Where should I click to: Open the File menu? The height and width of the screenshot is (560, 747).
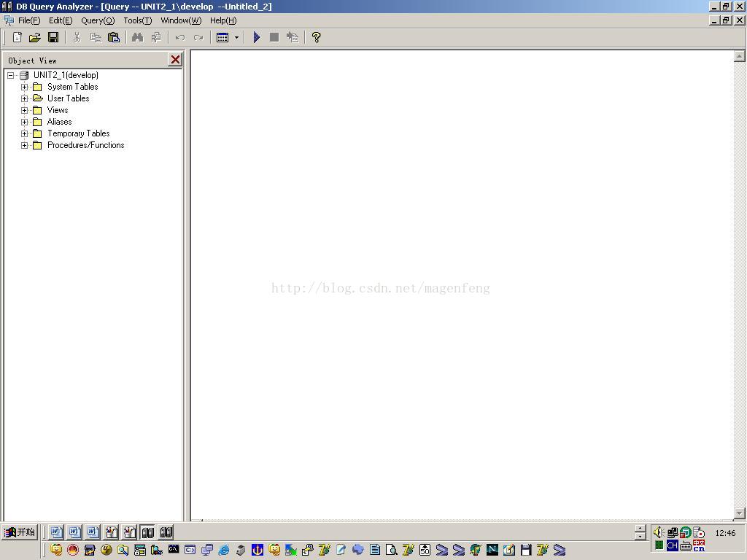point(29,20)
